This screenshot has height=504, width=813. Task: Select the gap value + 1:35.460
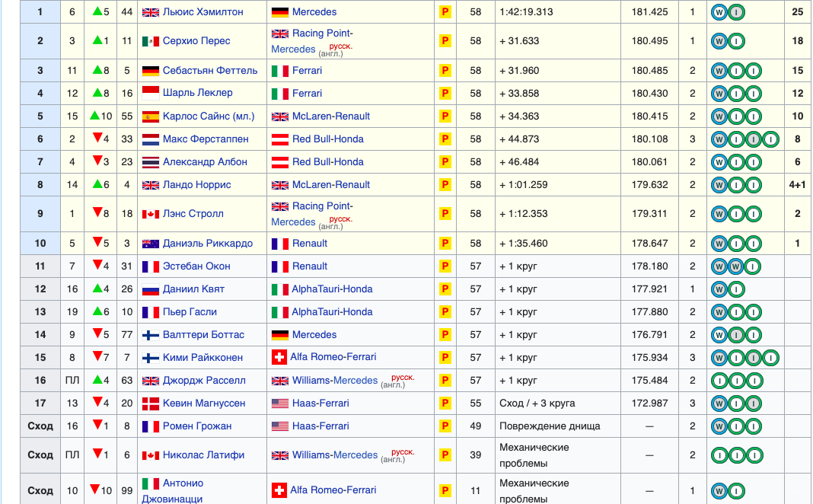click(523, 243)
